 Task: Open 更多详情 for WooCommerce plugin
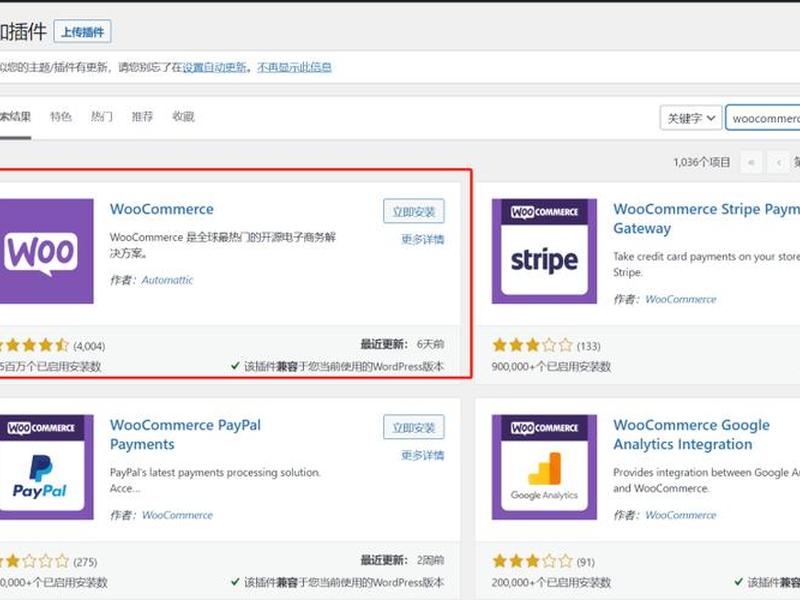click(x=422, y=239)
